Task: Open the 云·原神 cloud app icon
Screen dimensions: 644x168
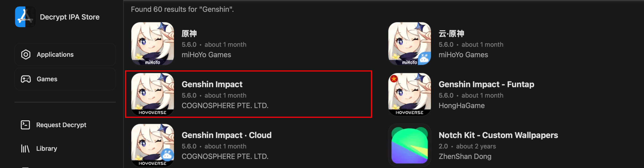Action: [x=409, y=44]
